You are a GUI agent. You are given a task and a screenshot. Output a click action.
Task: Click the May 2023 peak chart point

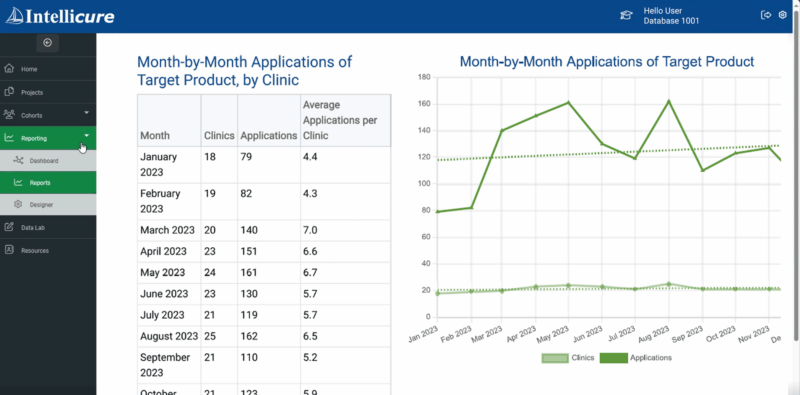[x=568, y=102]
